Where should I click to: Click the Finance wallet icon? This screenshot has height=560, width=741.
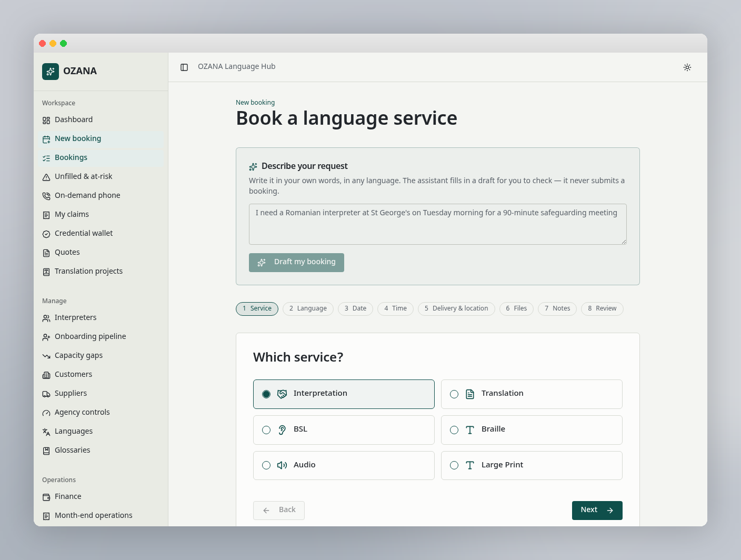click(x=46, y=497)
